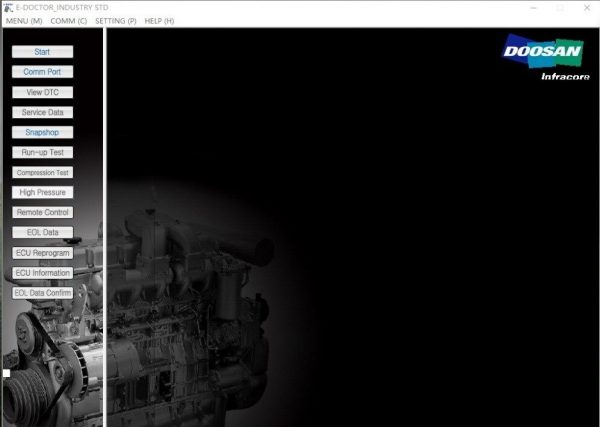The width and height of the screenshot is (600, 427).
Task: Open the Remote Control button
Action: click(x=42, y=212)
